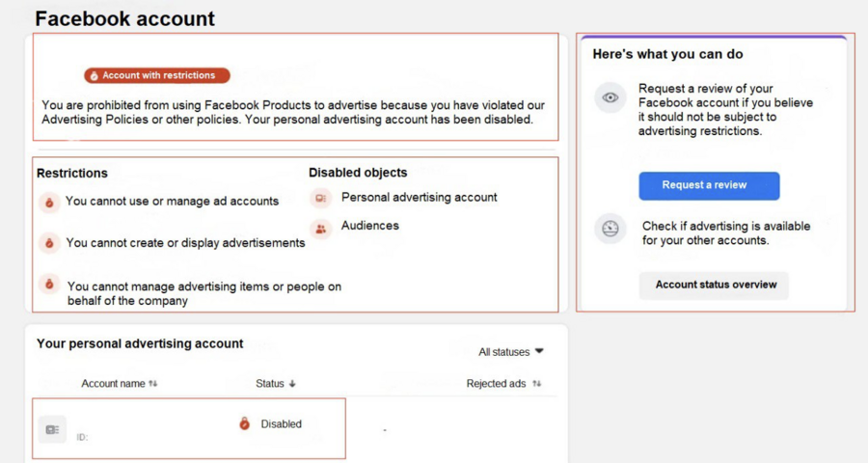Open the All statuses dropdown
This screenshot has height=463, width=868.
pyautogui.click(x=511, y=352)
